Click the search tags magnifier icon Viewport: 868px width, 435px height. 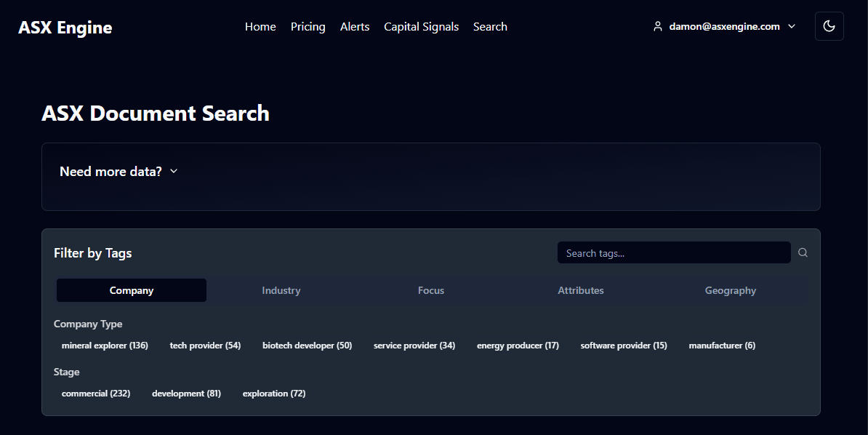click(803, 253)
